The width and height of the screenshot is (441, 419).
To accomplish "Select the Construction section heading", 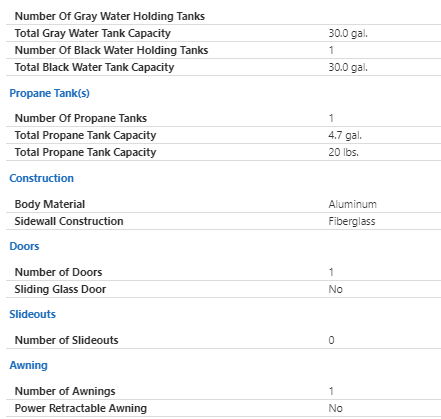I will click(x=41, y=178).
